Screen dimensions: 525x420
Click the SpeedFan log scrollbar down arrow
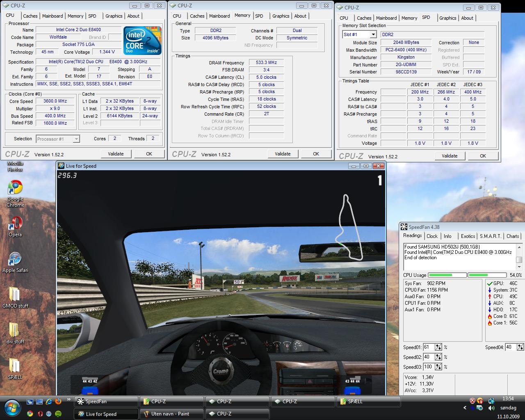point(519,267)
